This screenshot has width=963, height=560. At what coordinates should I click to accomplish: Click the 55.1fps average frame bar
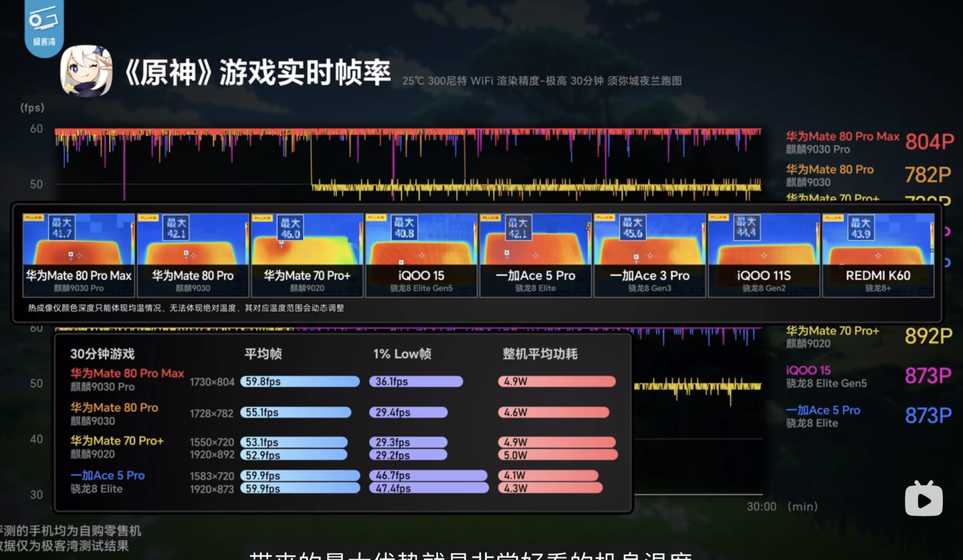[296, 412]
